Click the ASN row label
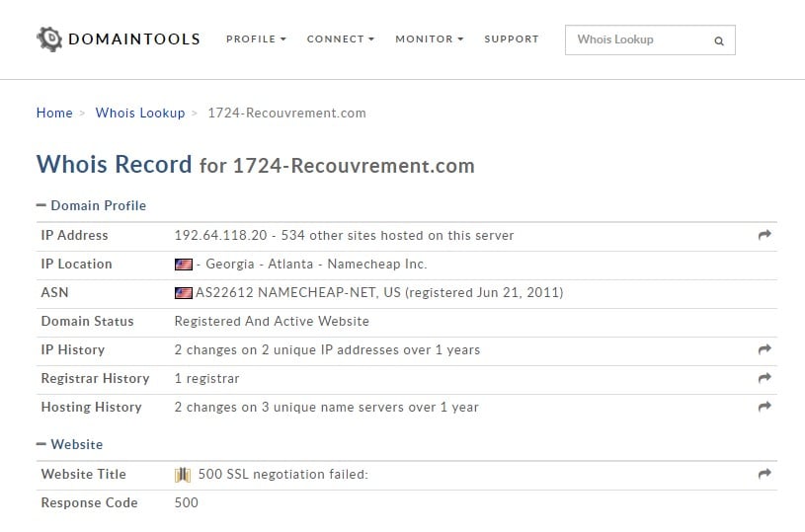 54,293
